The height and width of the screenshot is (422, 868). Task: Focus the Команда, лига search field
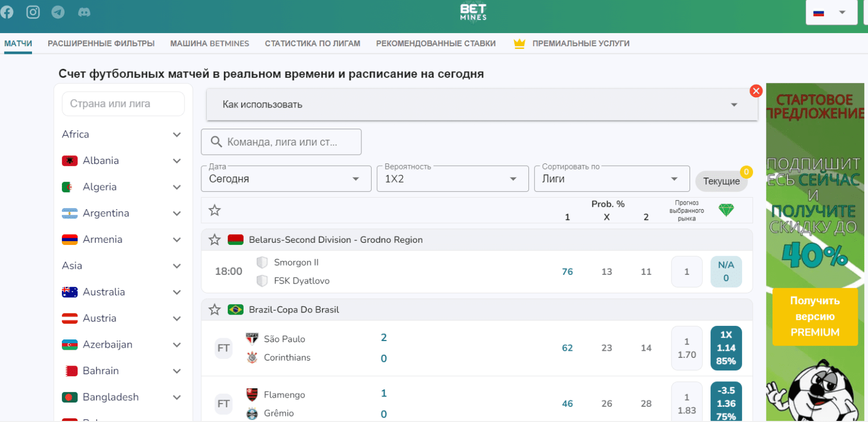point(281,142)
